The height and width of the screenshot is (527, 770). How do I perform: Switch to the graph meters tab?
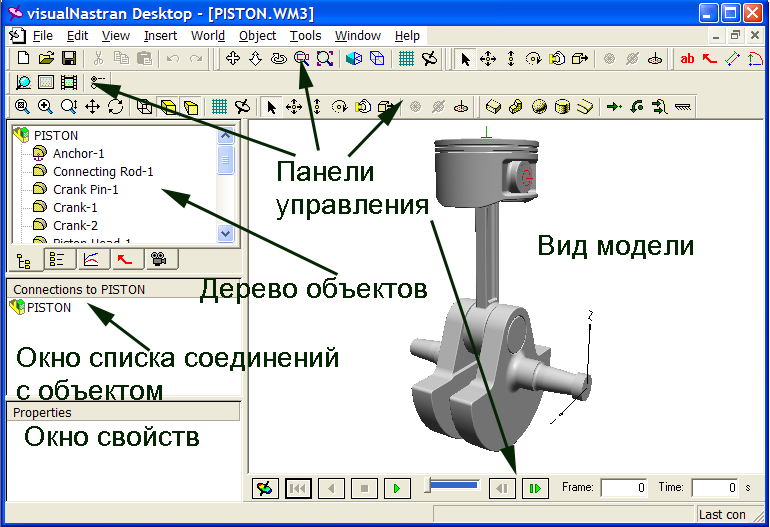(x=92, y=259)
